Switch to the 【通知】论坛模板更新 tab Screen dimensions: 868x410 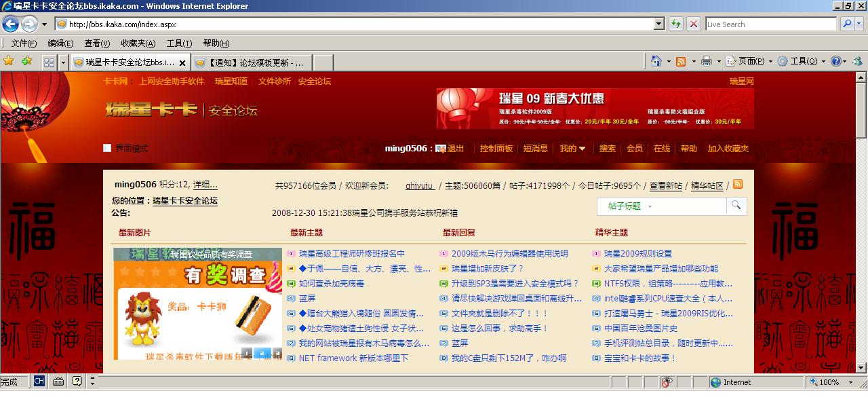(252, 62)
